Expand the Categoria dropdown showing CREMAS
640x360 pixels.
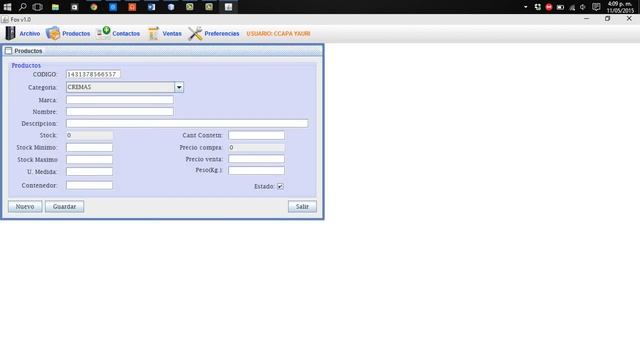coord(179,87)
